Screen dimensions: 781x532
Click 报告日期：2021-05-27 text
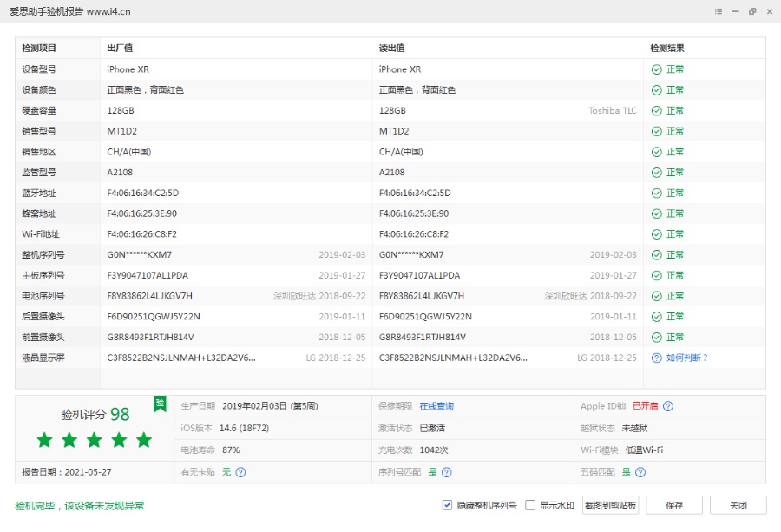coord(67,472)
